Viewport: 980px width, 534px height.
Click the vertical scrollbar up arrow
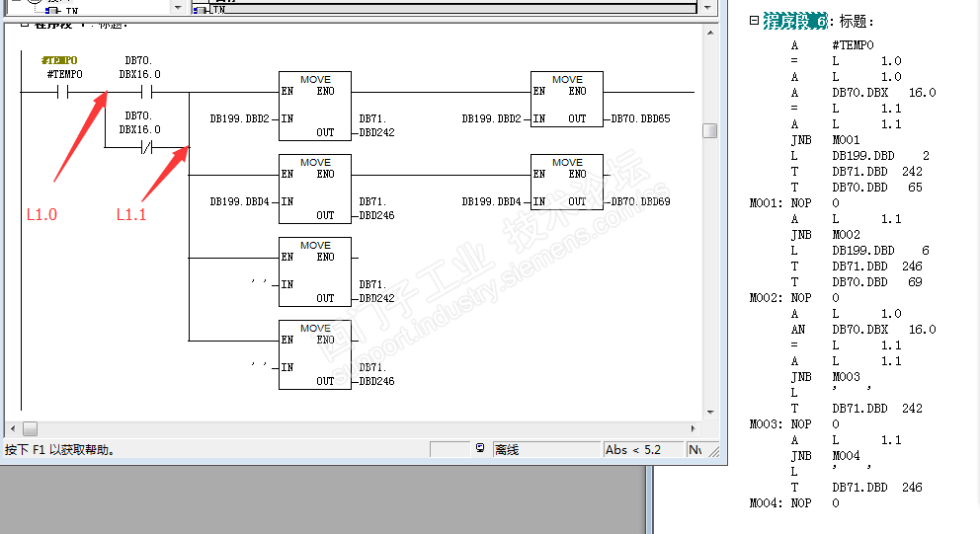pyautogui.click(x=710, y=33)
